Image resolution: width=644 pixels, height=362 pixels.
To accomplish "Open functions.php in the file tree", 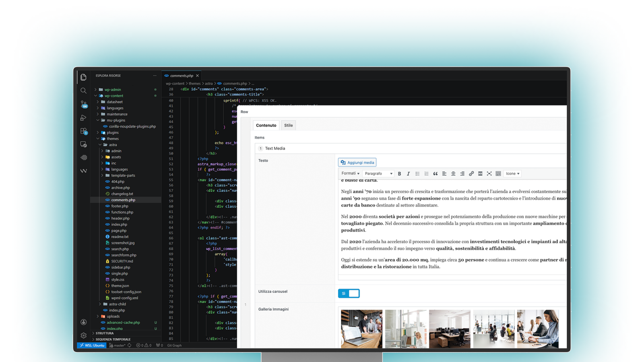I will coord(122,212).
